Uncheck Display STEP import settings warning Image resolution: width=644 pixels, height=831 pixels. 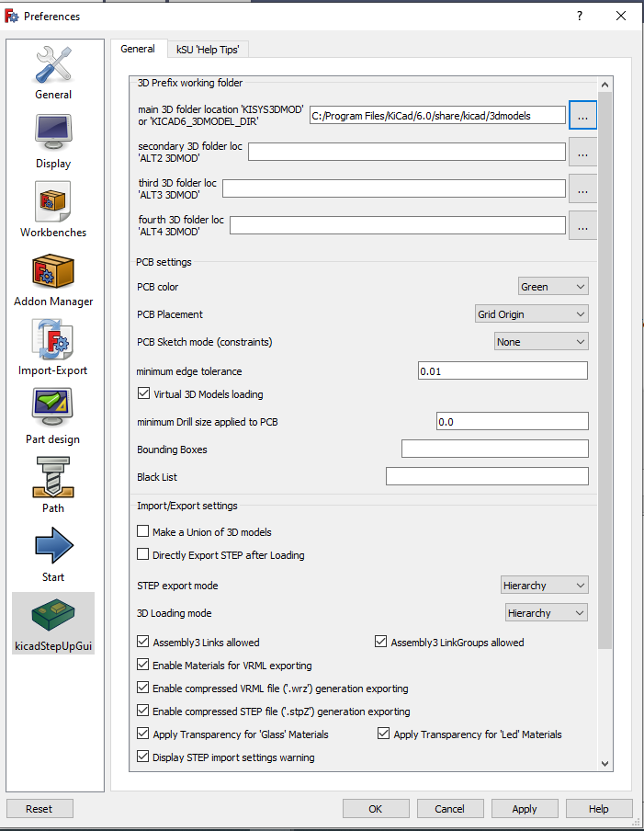(143, 757)
